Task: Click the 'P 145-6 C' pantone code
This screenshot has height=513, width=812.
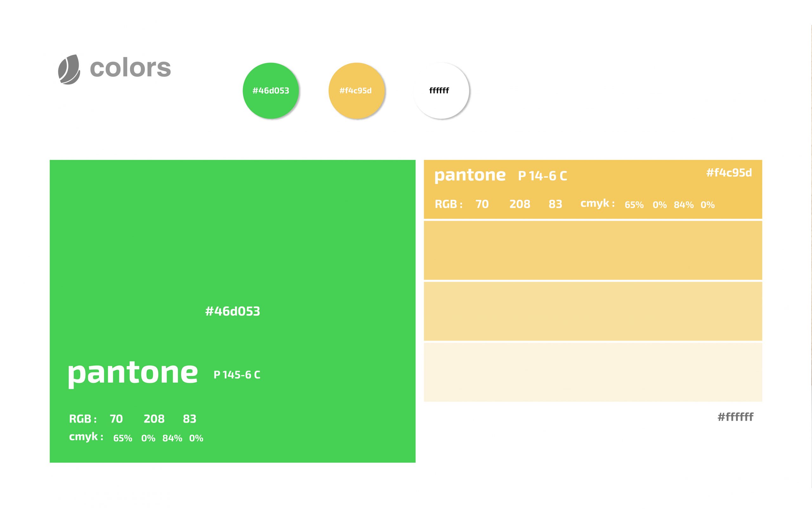Action: tap(237, 375)
